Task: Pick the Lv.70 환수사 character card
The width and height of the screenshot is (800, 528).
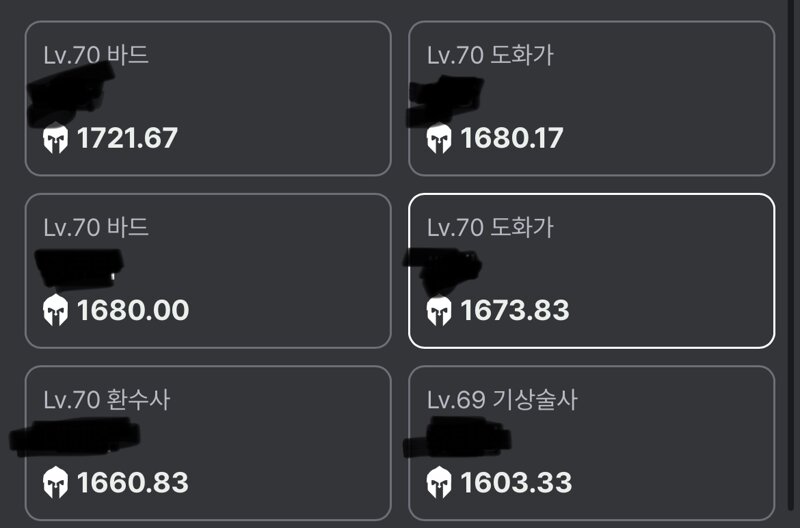Action: click(208, 443)
